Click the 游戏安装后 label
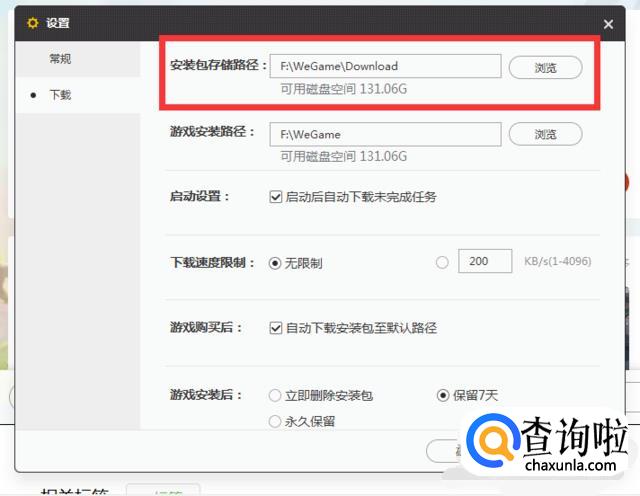This screenshot has height=496, width=640. pos(206,395)
